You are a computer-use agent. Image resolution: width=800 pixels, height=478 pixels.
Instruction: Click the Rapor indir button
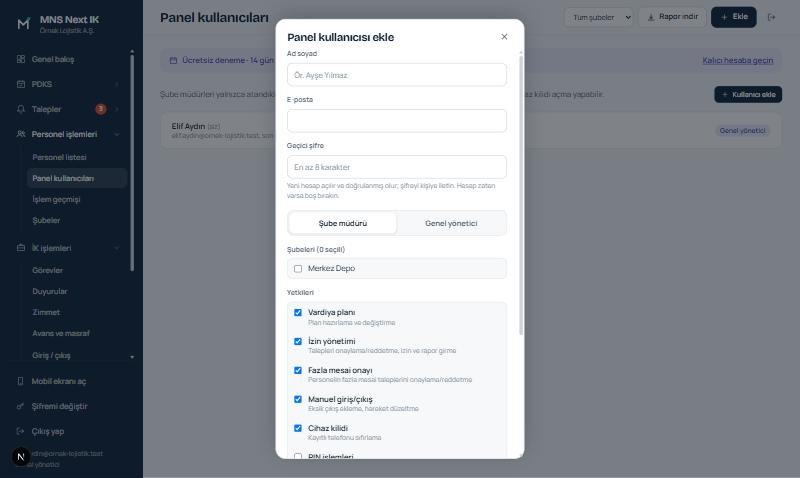click(672, 17)
